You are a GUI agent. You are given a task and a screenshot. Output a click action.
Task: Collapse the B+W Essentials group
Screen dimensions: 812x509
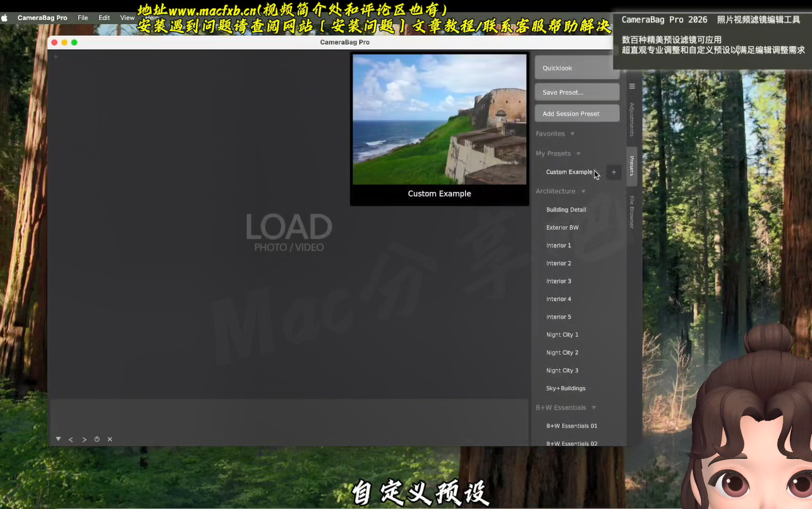tap(594, 408)
